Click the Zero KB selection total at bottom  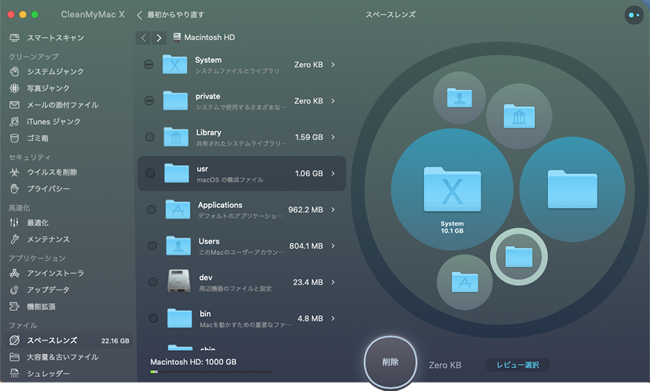click(x=445, y=365)
